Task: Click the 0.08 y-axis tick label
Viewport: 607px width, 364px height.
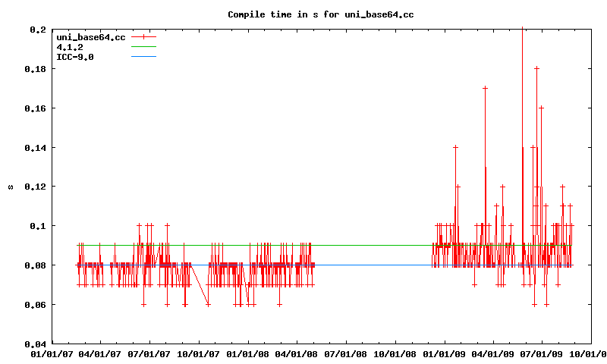Action: click(36, 265)
